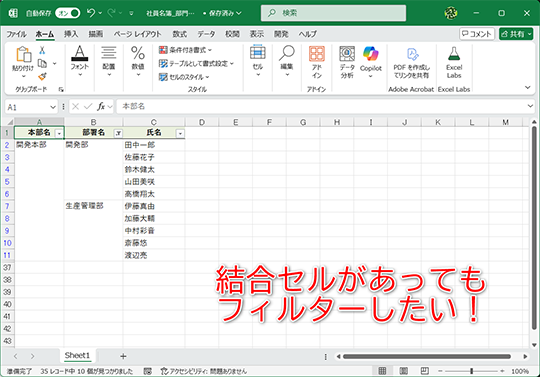
Task: Click the 共有 share button
Action: (x=516, y=34)
